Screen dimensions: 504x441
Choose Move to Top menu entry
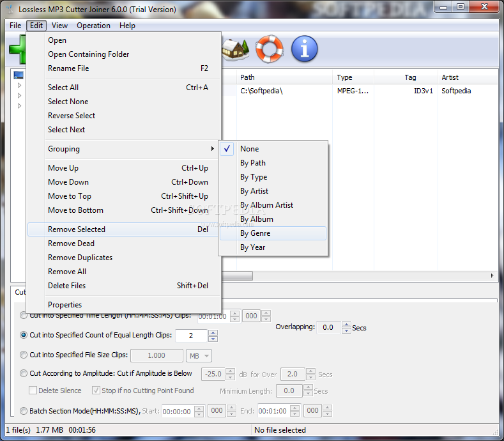pyautogui.click(x=124, y=196)
